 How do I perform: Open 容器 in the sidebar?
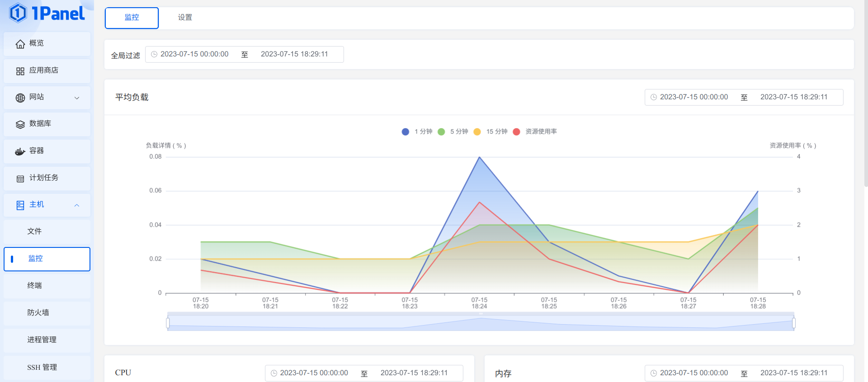pyautogui.click(x=47, y=151)
